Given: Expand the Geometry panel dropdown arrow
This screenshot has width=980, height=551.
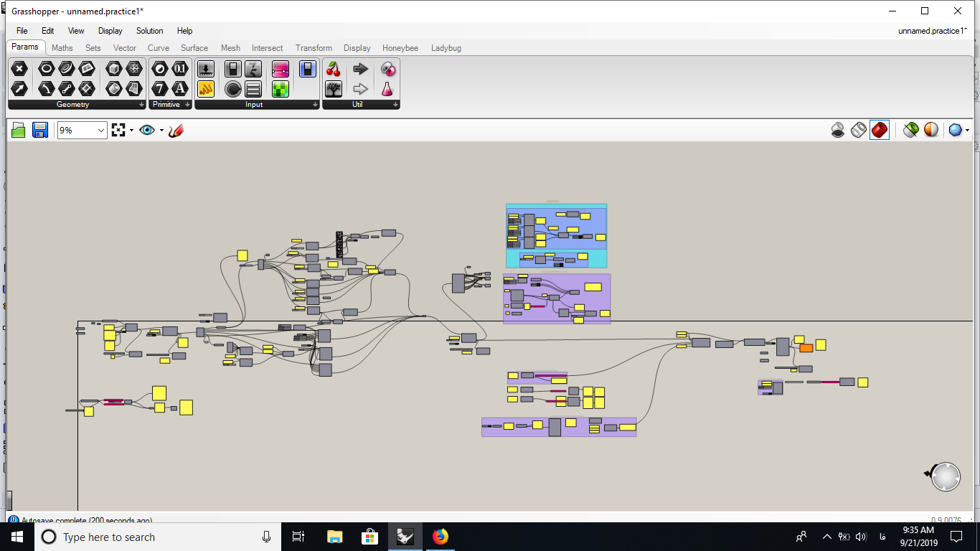Looking at the screenshot, I should click(x=142, y=105).
